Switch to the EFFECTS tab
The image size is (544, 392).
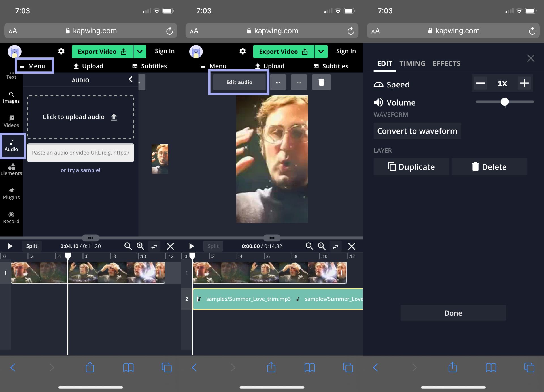tap(447, 64)
